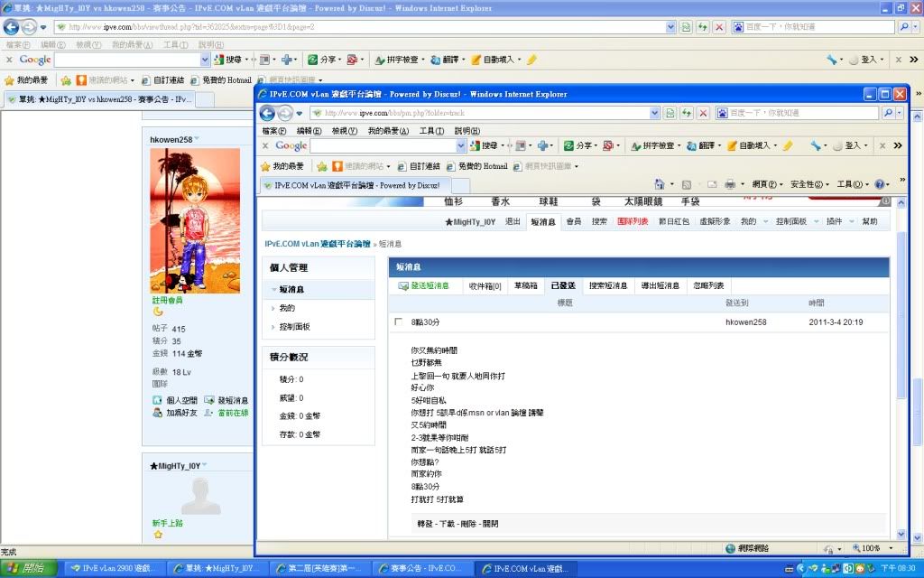Click the Refresh icon beside the front address bar

tap(686, 113)
